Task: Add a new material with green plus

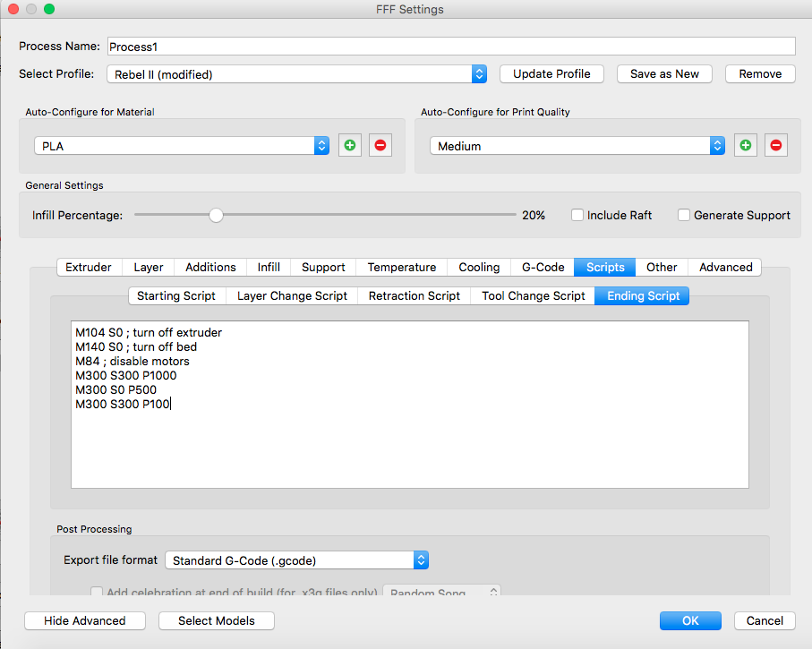Action: [350, 145]
